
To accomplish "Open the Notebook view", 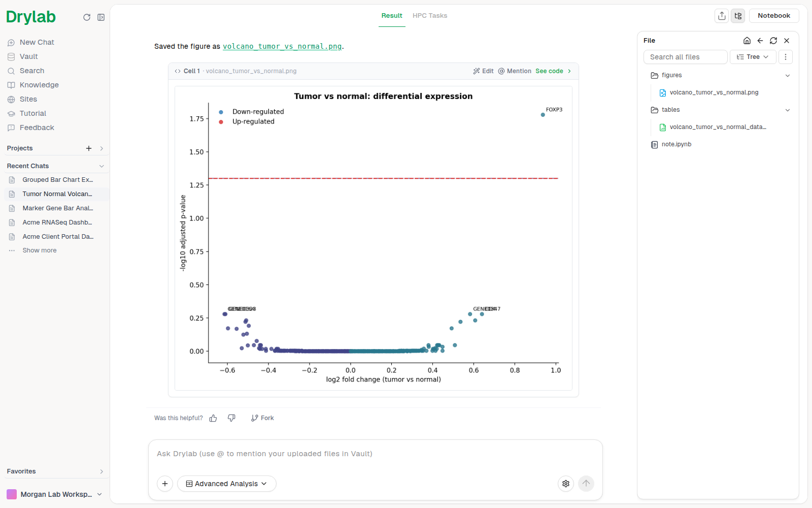I will point(774,16).
